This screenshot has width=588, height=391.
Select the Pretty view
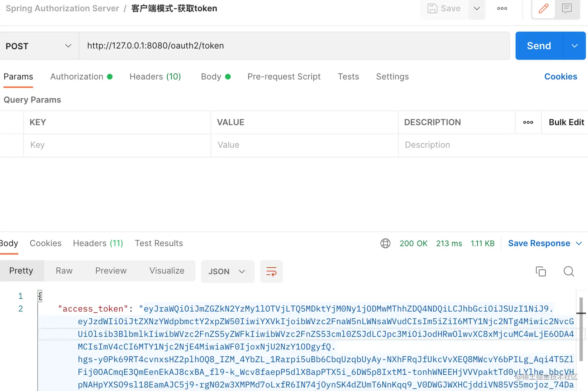[x=21, y=271]
